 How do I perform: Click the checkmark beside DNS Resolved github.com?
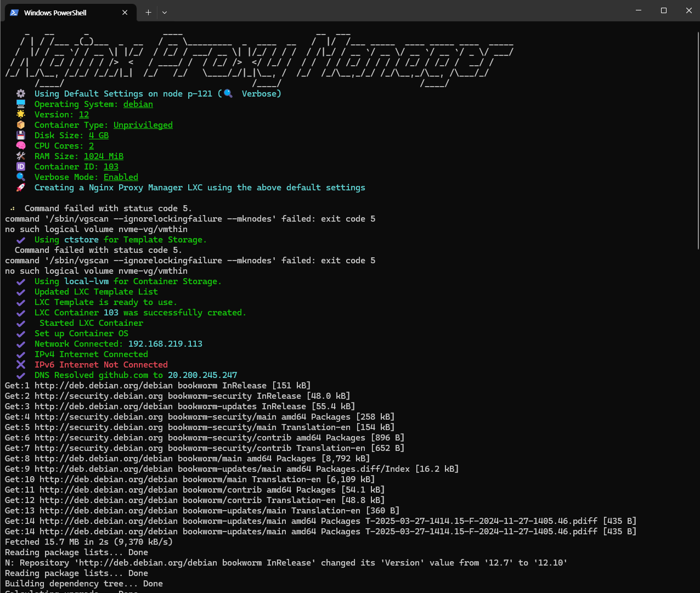(21, 375)
